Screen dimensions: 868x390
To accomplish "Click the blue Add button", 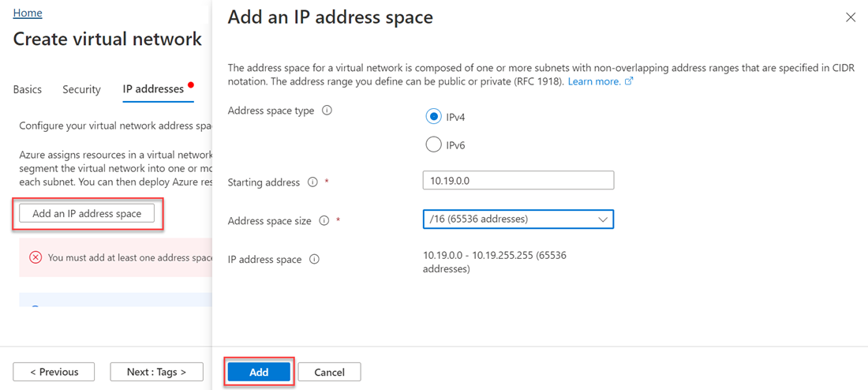I will point(259,372).
